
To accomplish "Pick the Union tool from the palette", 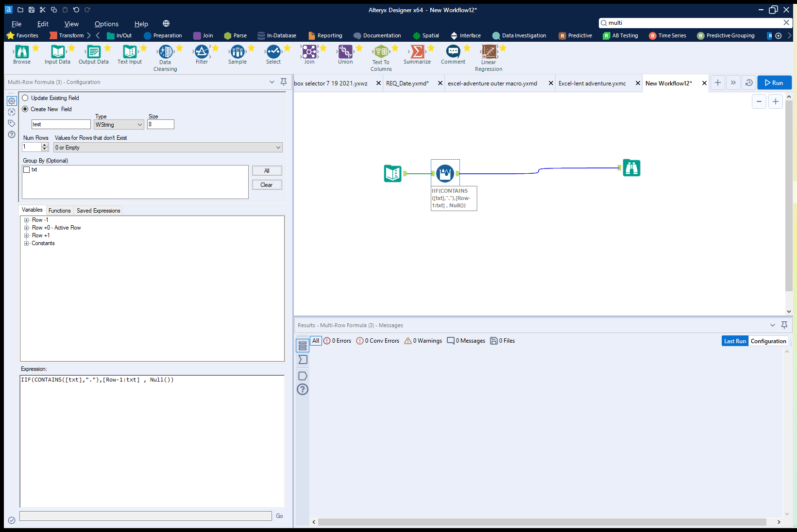I will 345,53.
